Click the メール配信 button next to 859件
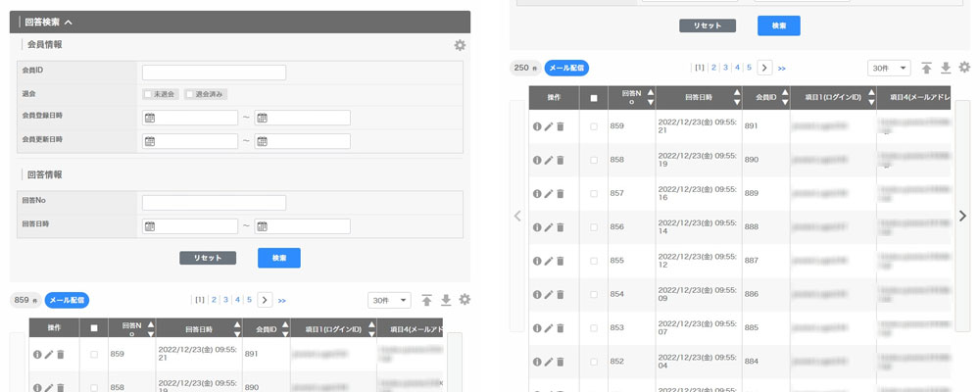980x392 pixels. coord(67,300)
